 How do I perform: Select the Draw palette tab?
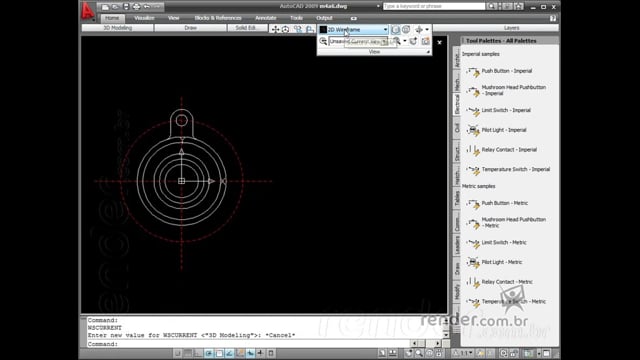coord(457,269)
